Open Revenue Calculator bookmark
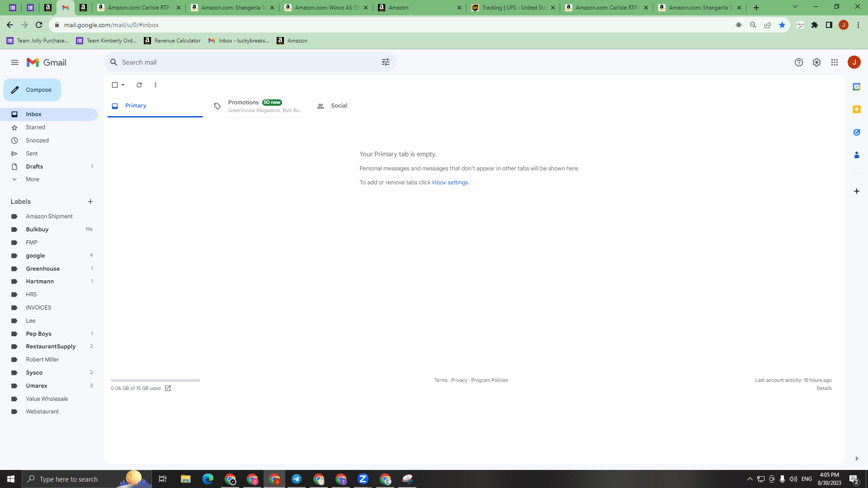 (x=172, y=41)
